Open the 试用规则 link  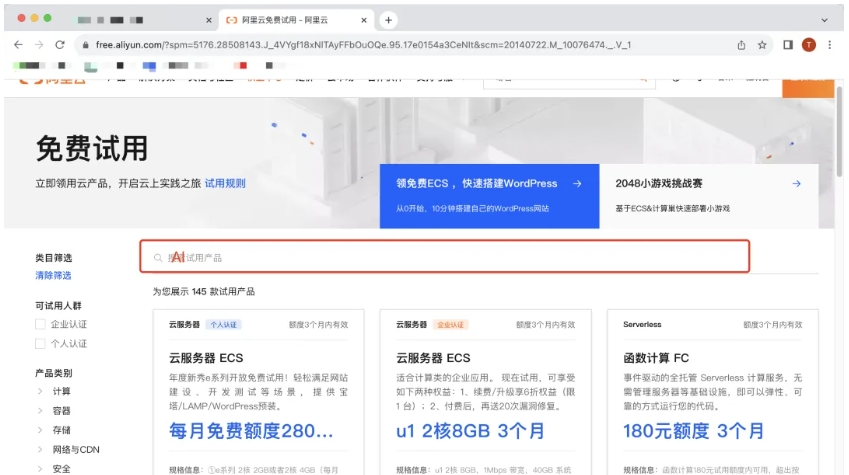tap(225, 184)
